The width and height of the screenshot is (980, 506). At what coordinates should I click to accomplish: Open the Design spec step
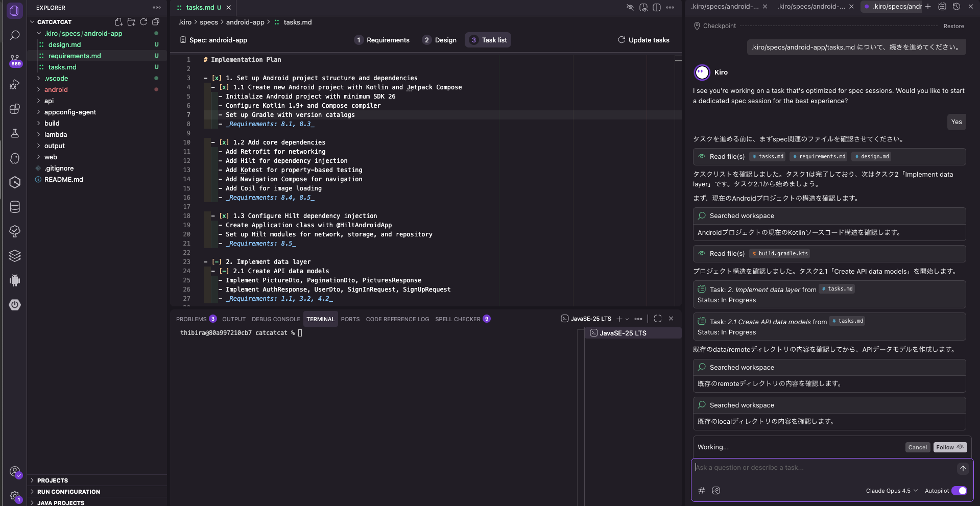pos(440,40)
